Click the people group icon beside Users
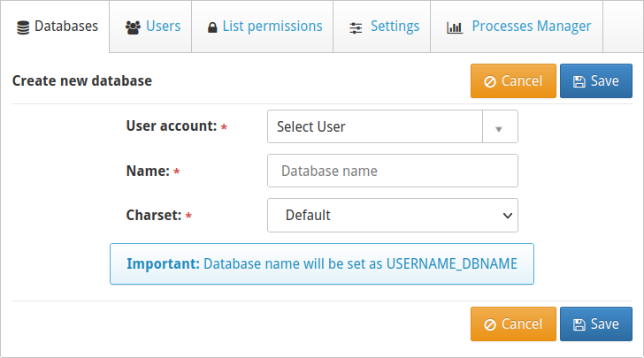Viewport: 644px width, 358px height. point(133,27)
